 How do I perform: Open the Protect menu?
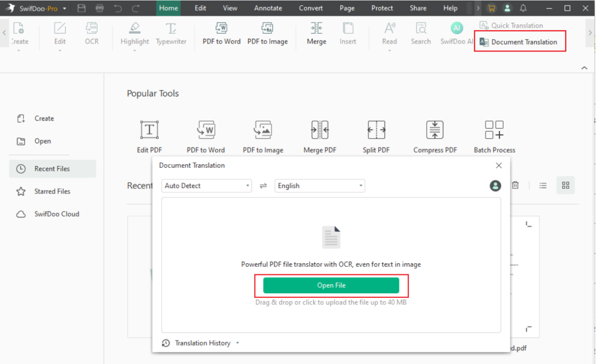(x=382, y=8)
